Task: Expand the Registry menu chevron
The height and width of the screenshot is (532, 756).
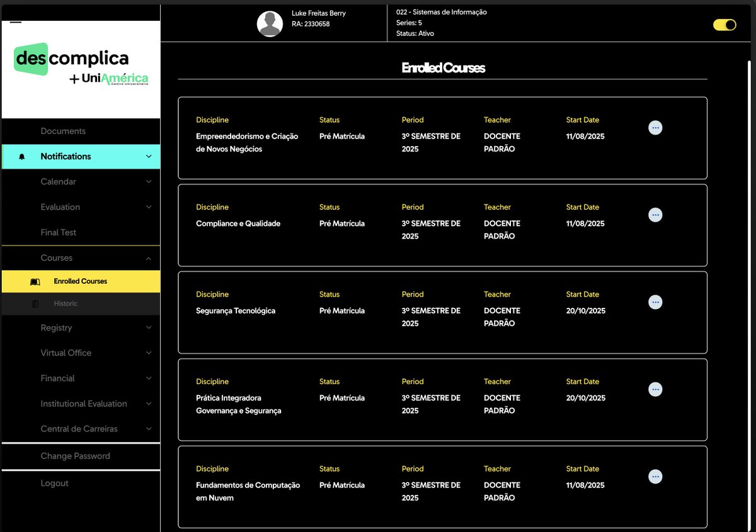Action: 149,328
